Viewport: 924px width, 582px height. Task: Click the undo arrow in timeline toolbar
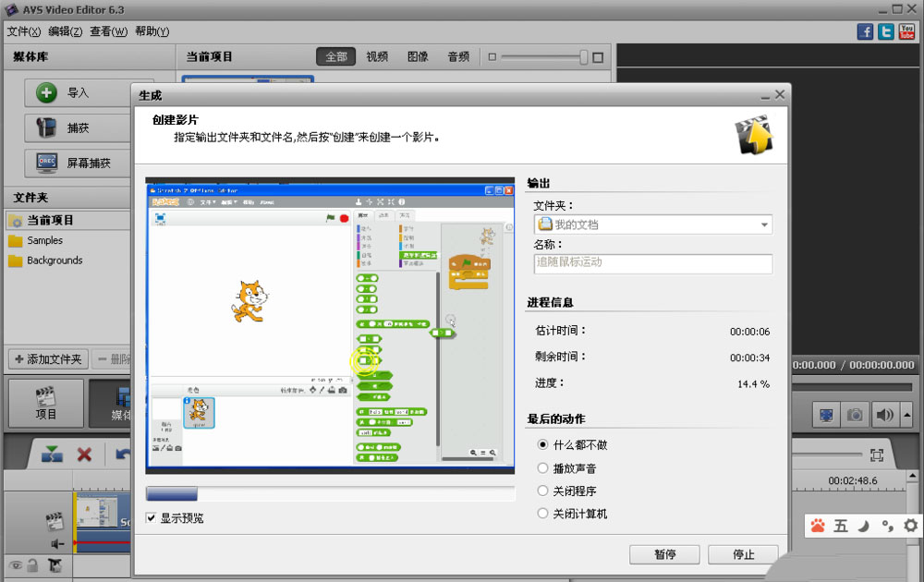click(123, 455)
